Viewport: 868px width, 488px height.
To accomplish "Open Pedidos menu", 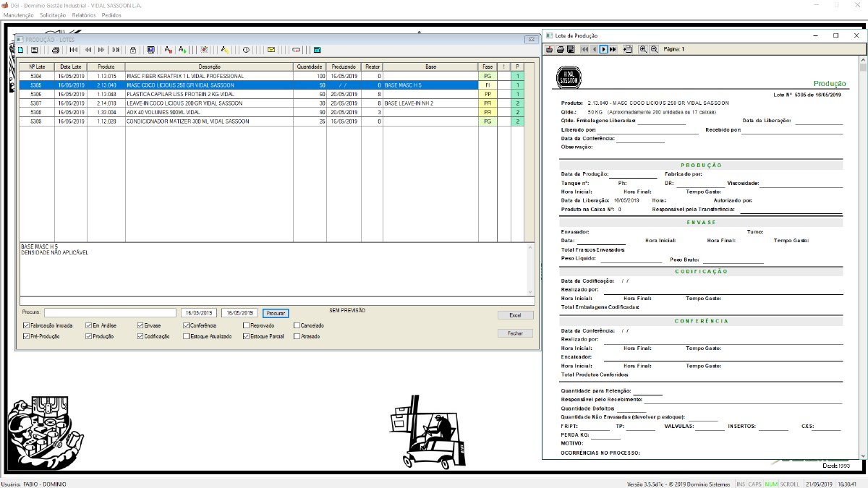I will (x=111, y=14).
